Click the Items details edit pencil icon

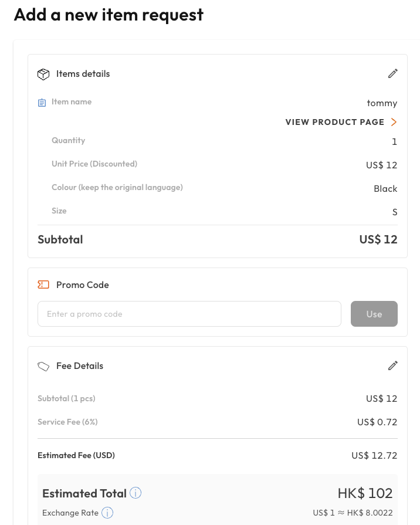pos(393,73)
